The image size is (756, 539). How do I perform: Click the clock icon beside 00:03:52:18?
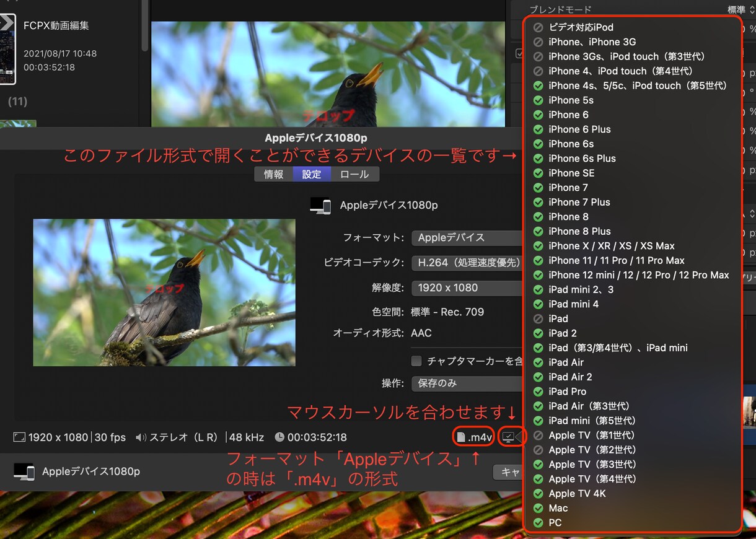[x=279, y=437]
